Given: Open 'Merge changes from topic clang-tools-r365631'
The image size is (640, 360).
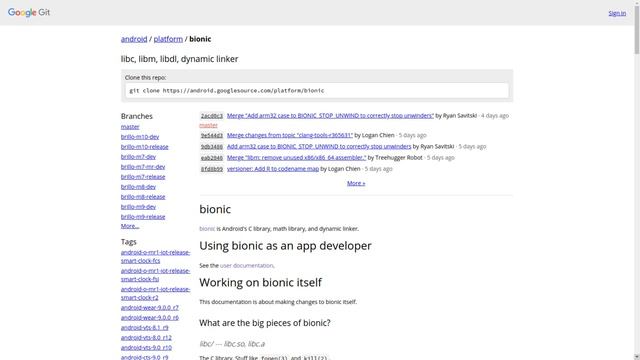Looking at the screenshot, I should tap(289, 135).
